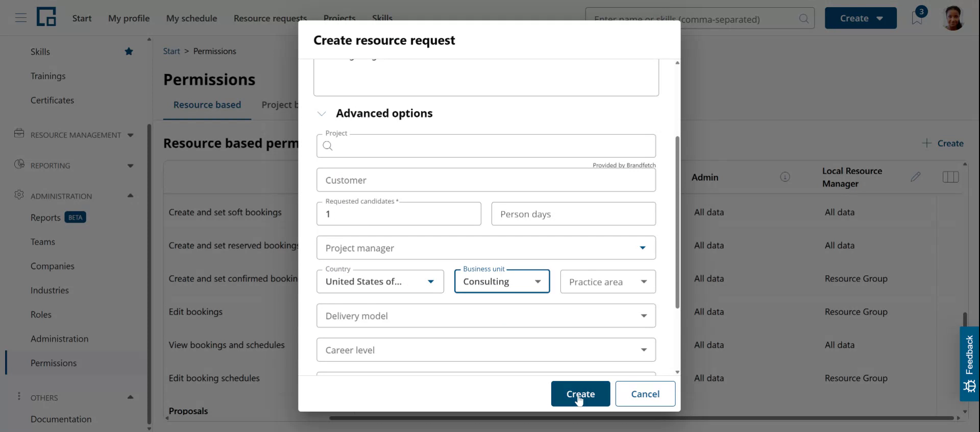Viewport: 980px width, 432px height.
Task: Open the Project manager dropdown
Action: pyautogui.click(x=486, y=248)
